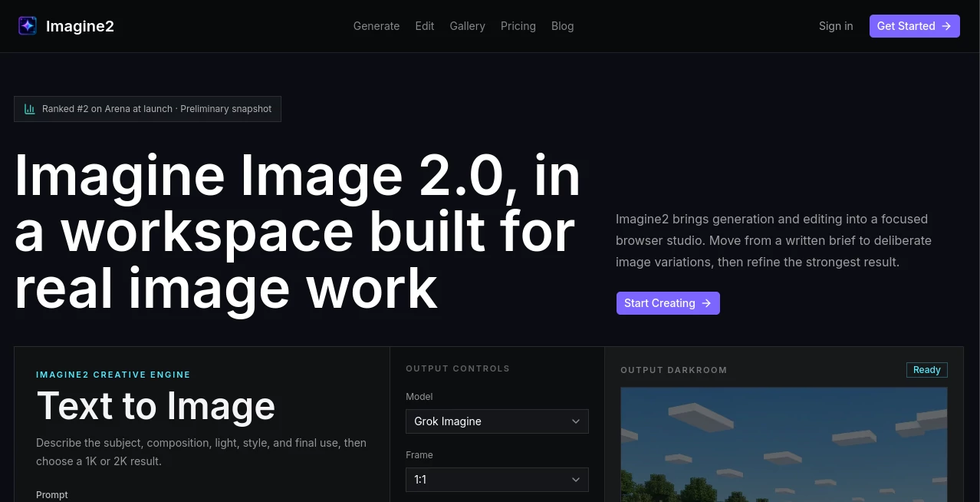This screenshot has height=502, width=980.
Task: Click the 'Model' field label
Action: [x=419, y=397]
